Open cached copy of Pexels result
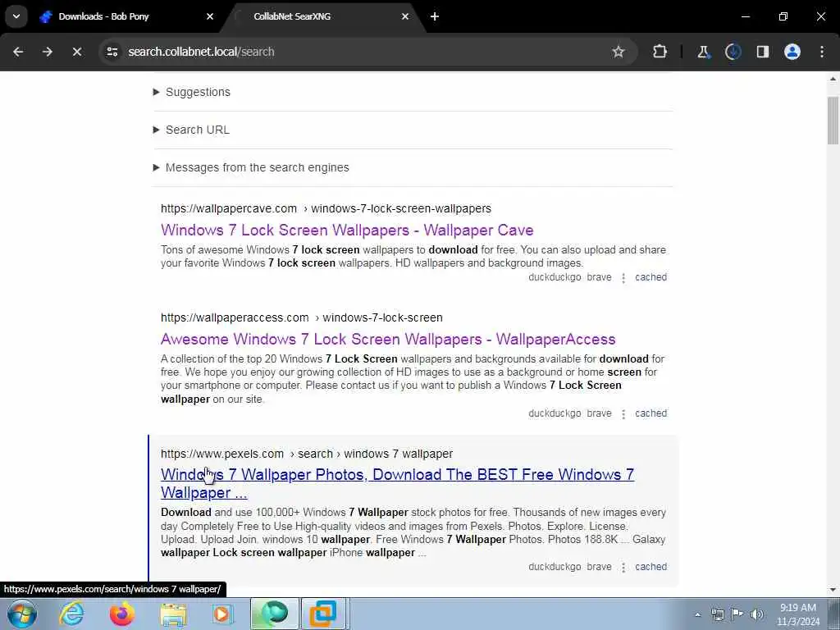Screen dimensions: 840x630 [651, 566]
